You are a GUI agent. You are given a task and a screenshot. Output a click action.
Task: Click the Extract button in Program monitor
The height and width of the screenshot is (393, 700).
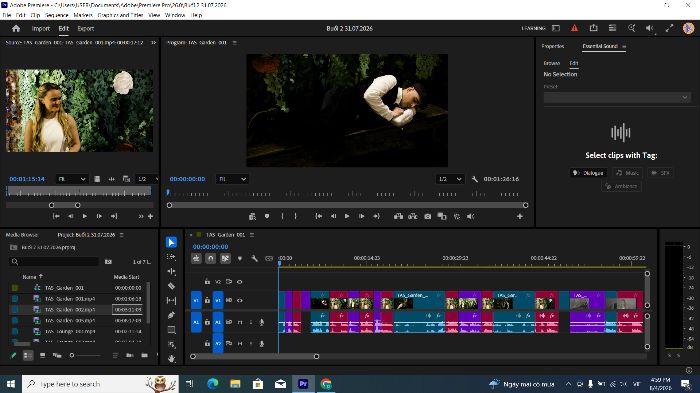click(x=413, y=216)
